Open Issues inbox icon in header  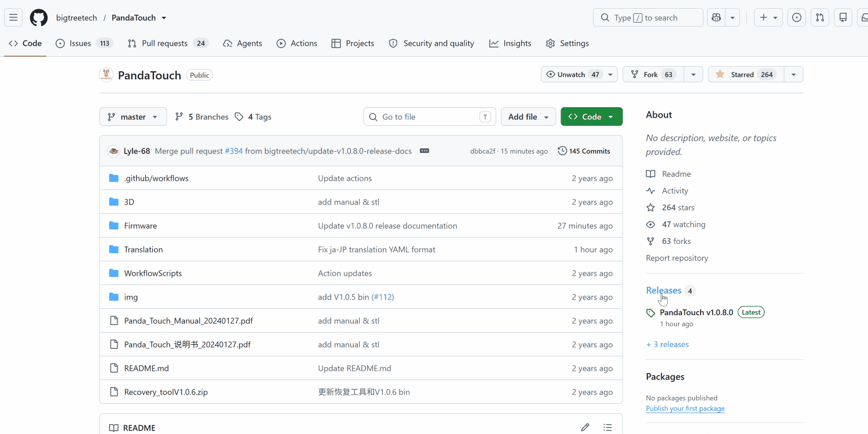tap(797, 18)
